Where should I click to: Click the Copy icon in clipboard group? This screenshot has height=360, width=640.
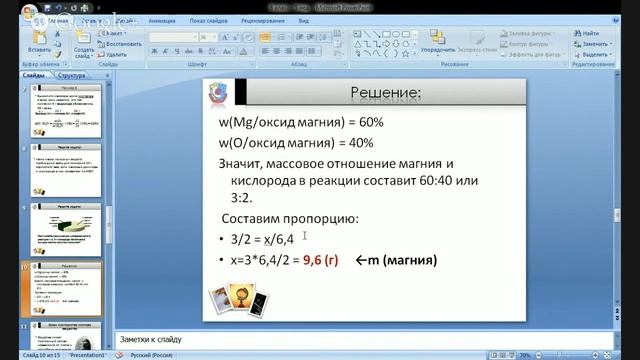[x=58, y=44]
